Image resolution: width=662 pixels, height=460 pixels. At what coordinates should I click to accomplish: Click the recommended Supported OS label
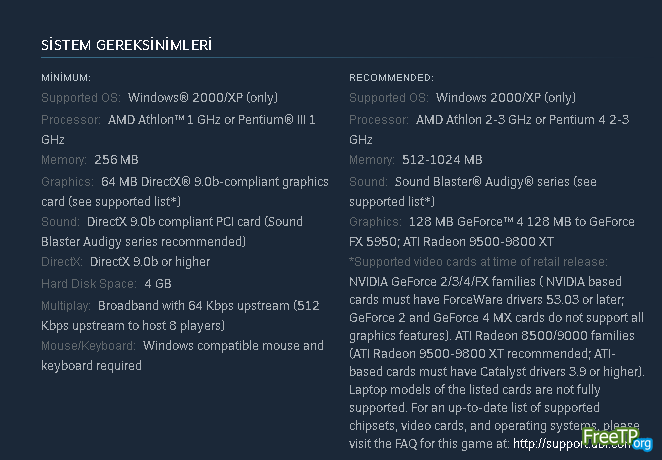pos(389,98)
